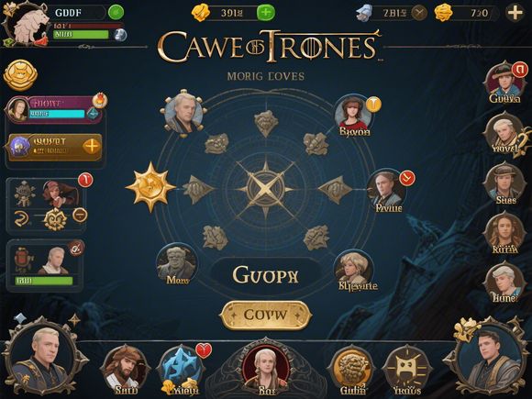Open the wolf sigil player avatar
532x399 pixels.
click(x=24, y=25)
